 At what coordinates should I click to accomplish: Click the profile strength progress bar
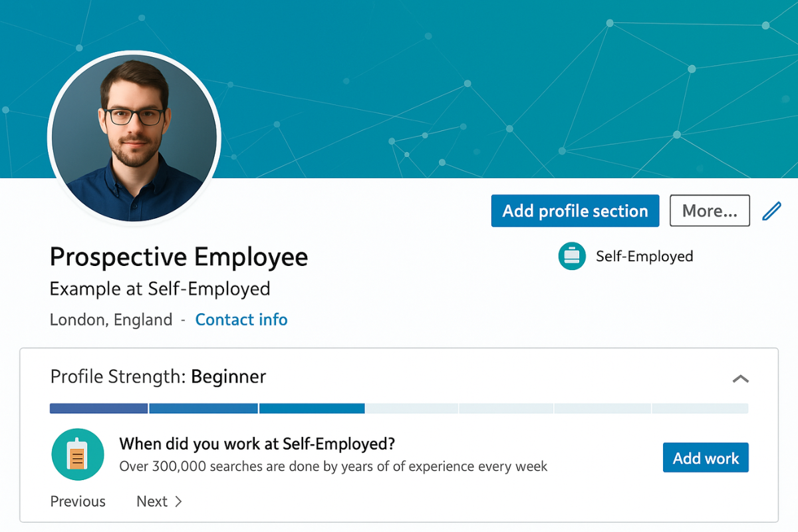coord(399,408)
